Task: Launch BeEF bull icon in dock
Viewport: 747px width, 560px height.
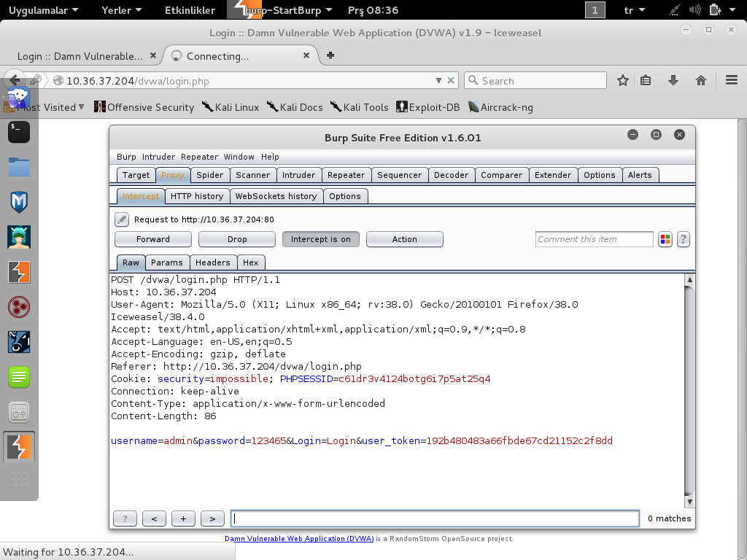Action: (19, 342)
